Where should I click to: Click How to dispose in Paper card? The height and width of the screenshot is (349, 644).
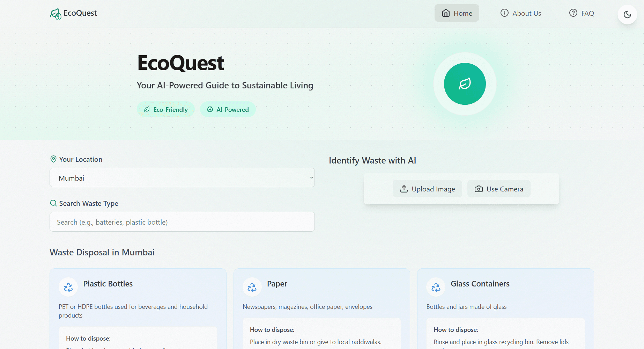click(272, 330)
